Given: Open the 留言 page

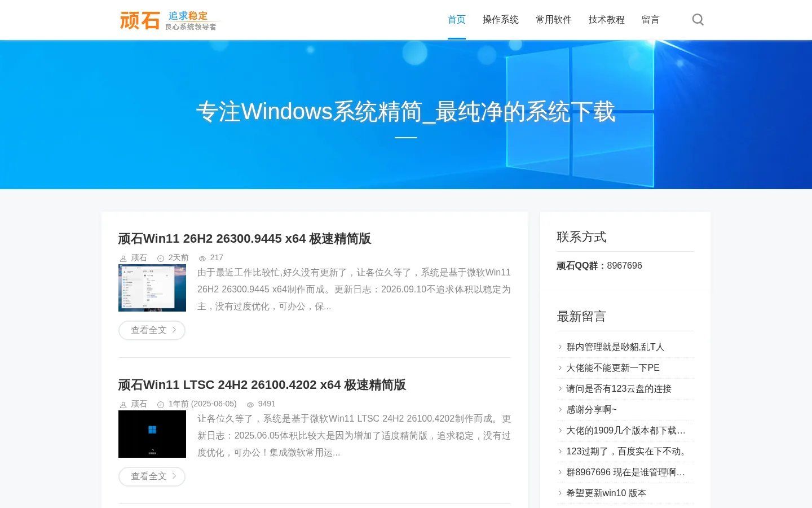Looking at the screenshot, I should coord(651,20).
